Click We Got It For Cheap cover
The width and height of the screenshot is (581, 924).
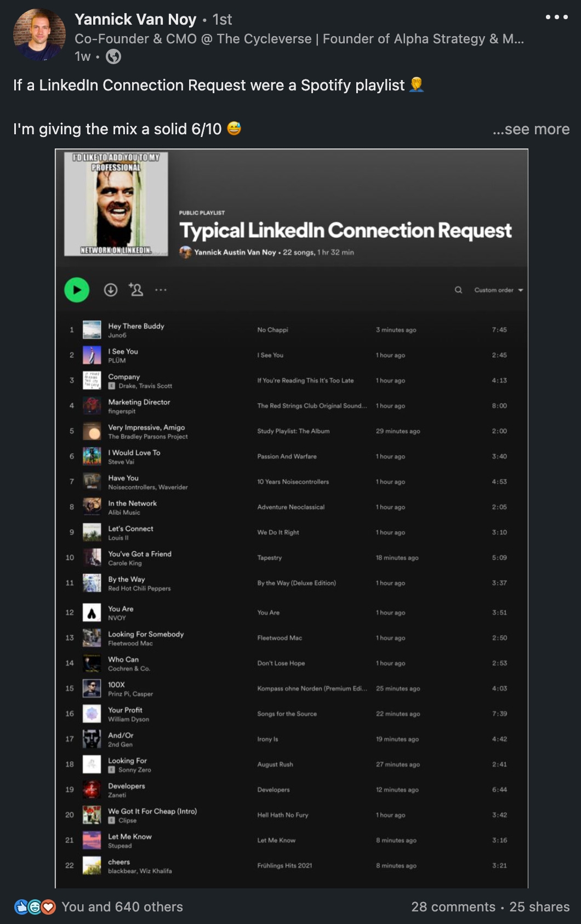click(92, 815)
